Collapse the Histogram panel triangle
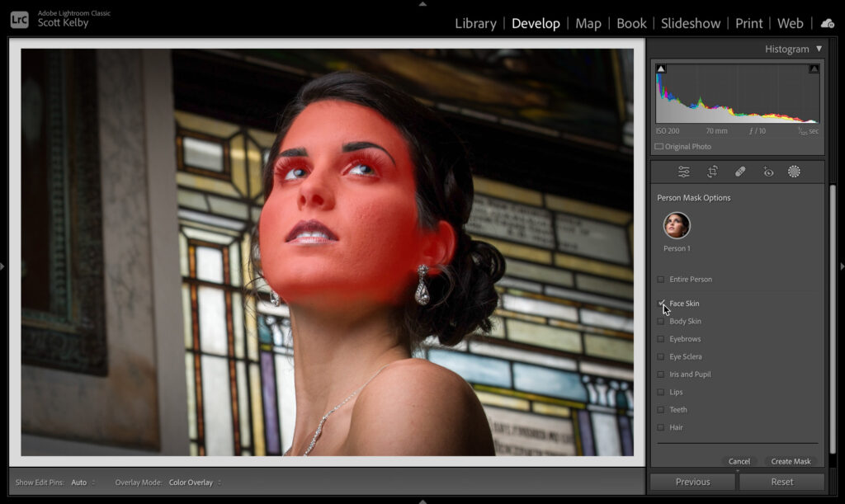 click(819, 49)
